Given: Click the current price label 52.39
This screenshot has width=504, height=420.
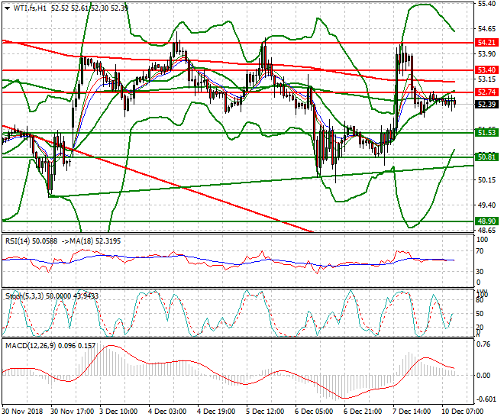Looking at the screenshot, I should pos(486,105).
